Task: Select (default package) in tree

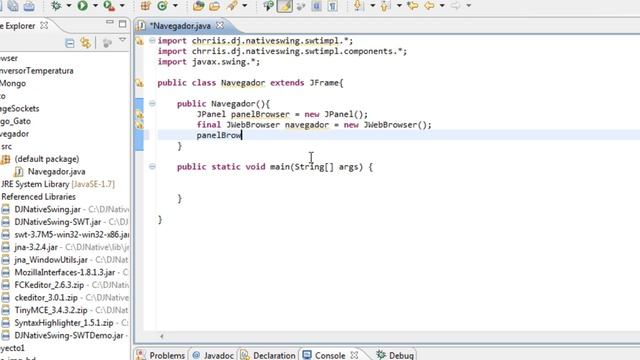Action: pyautogui.click(x=47, y=159)
